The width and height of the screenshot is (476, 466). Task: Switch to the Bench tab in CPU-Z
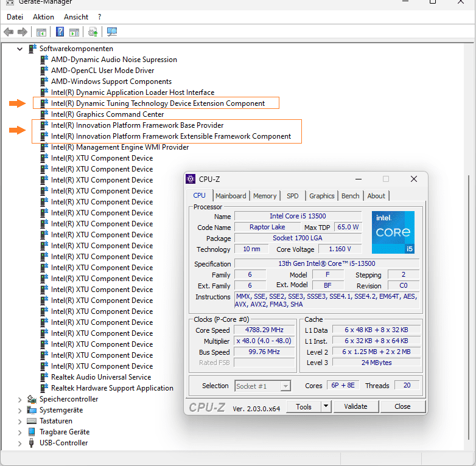[x=351, y=196]
